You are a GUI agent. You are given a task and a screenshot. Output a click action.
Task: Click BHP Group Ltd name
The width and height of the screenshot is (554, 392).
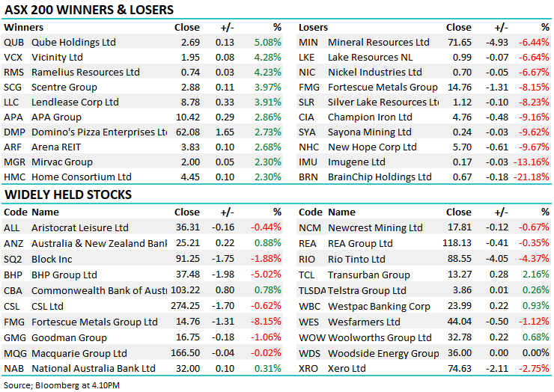tap(64, 275)
